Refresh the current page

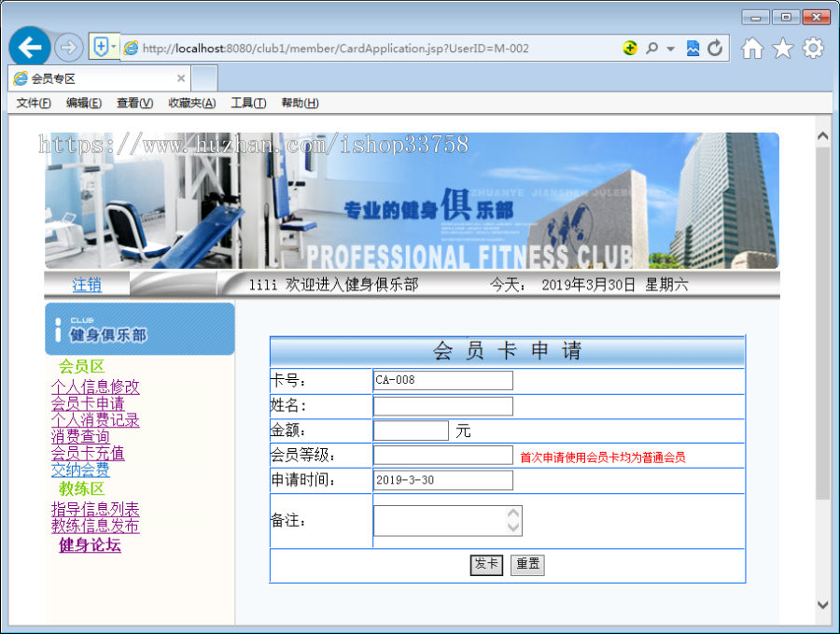pos(714,46)
